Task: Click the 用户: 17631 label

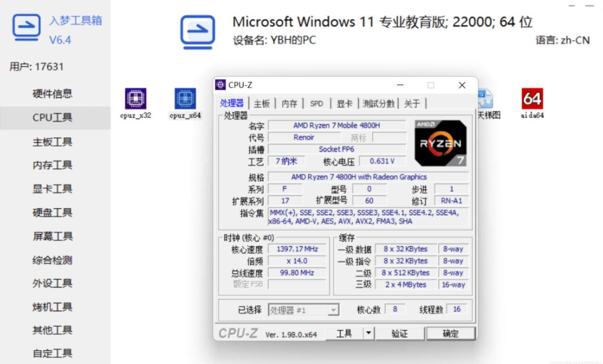Action: point(36,67)
